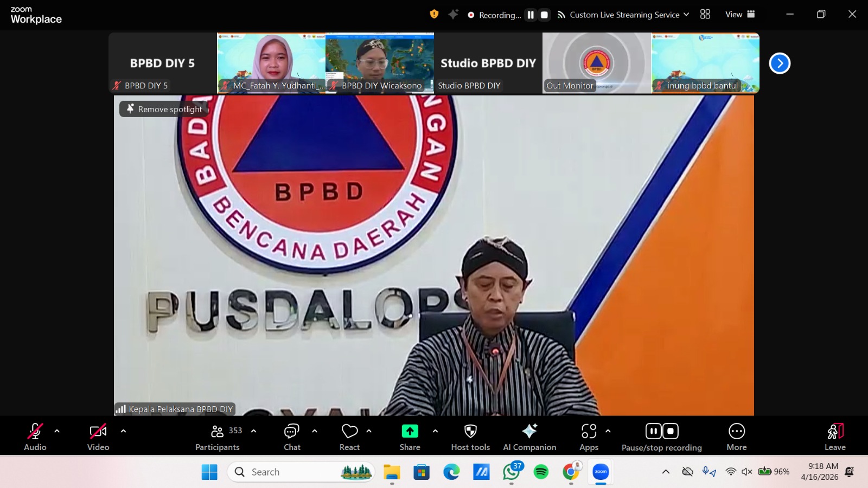This screenshot has width=868, height=488.
Task: Show next participant thumbnails with arrow
Action: pyautogui.click(x=780, y=63)
